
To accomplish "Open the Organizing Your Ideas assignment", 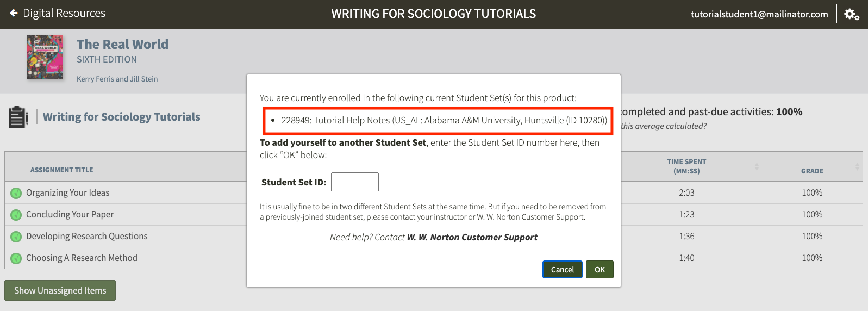I will pyautogui.click(x=67, y=192).
